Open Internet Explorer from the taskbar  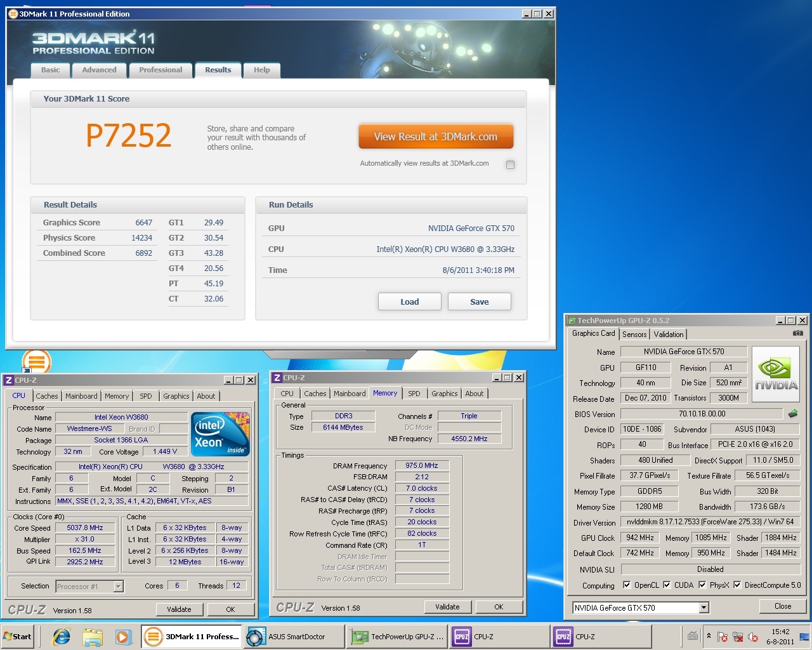point(62,637)
